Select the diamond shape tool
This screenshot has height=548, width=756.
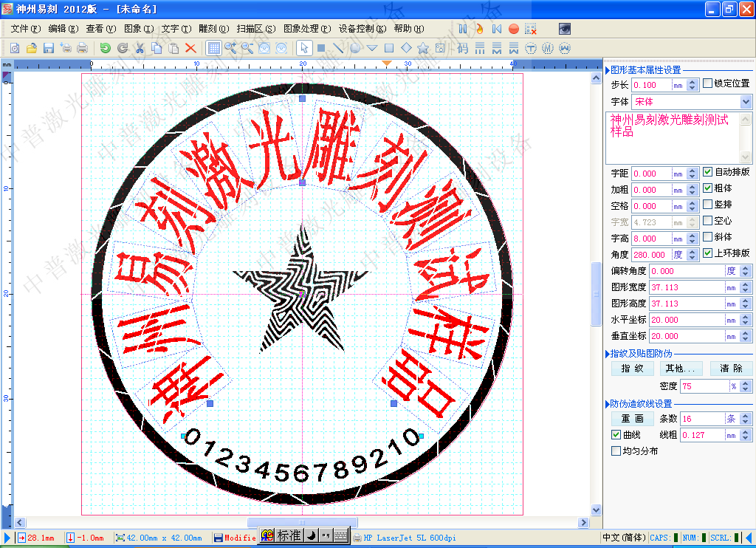pyautogui.click(x=407, y=48)
